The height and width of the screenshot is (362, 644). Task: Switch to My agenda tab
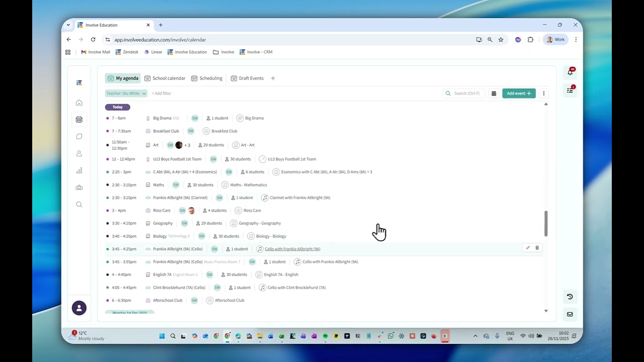123,78
